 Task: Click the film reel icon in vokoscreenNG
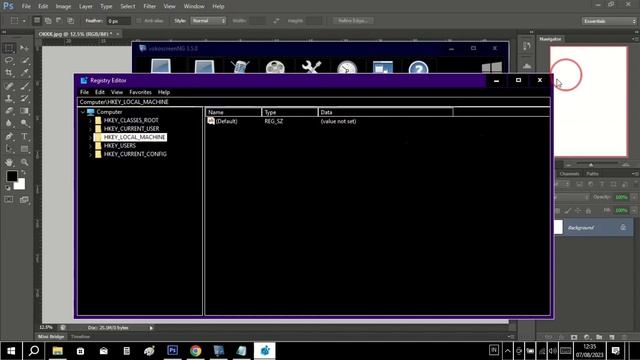click(275, 67)
